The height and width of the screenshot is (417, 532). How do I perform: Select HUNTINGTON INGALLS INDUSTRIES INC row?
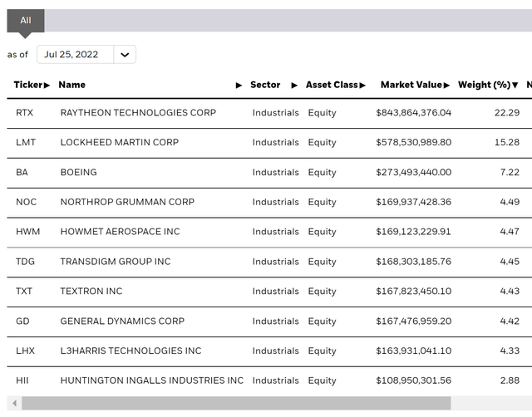pos(151,380)
